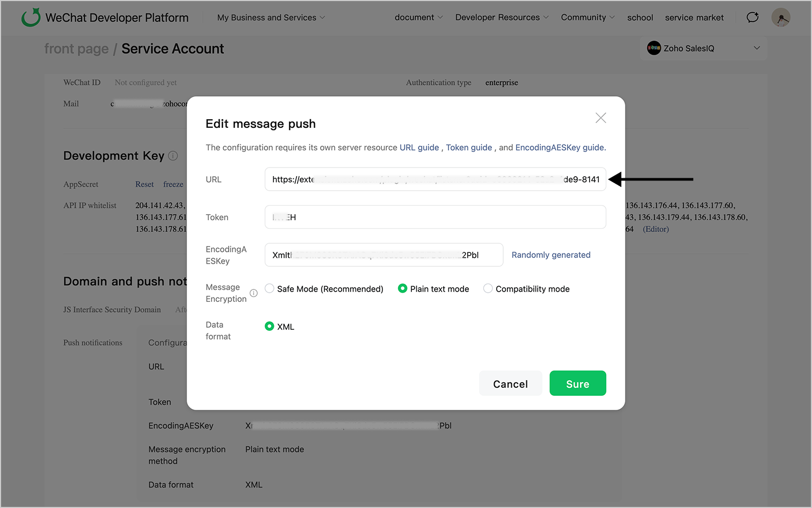
Task: Open the Developer Resources menu
Action: 502,18
